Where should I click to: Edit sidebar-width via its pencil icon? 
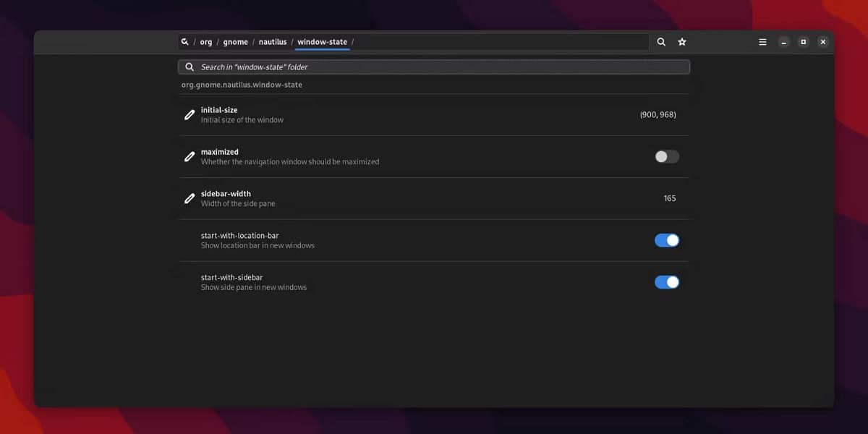pos(190,198)
